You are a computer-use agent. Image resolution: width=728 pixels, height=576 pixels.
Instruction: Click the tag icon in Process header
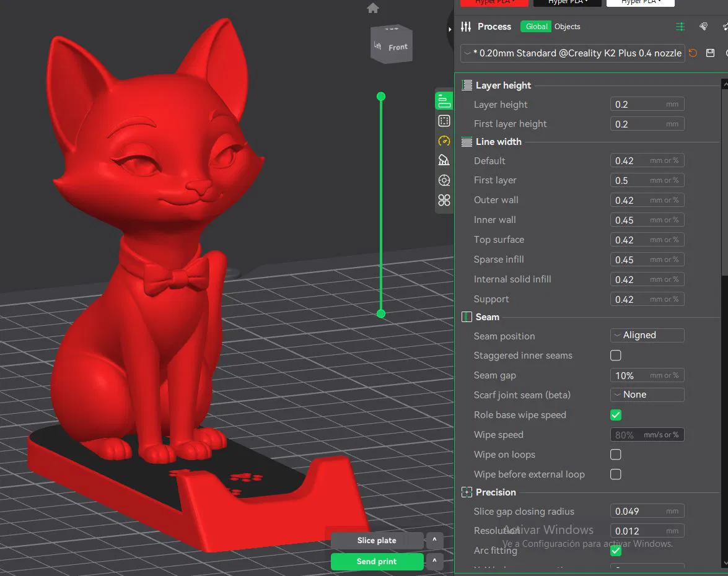[x=703, y=27]
